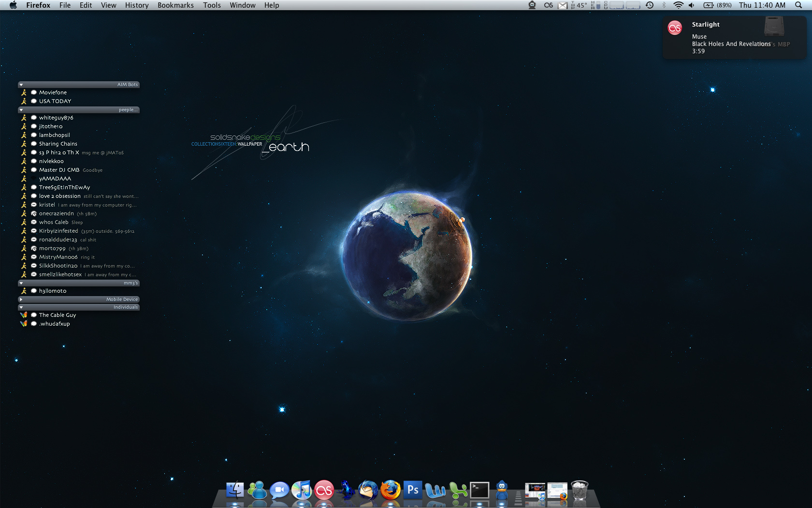
Task: Open the History menu
Action: (137, 5)
